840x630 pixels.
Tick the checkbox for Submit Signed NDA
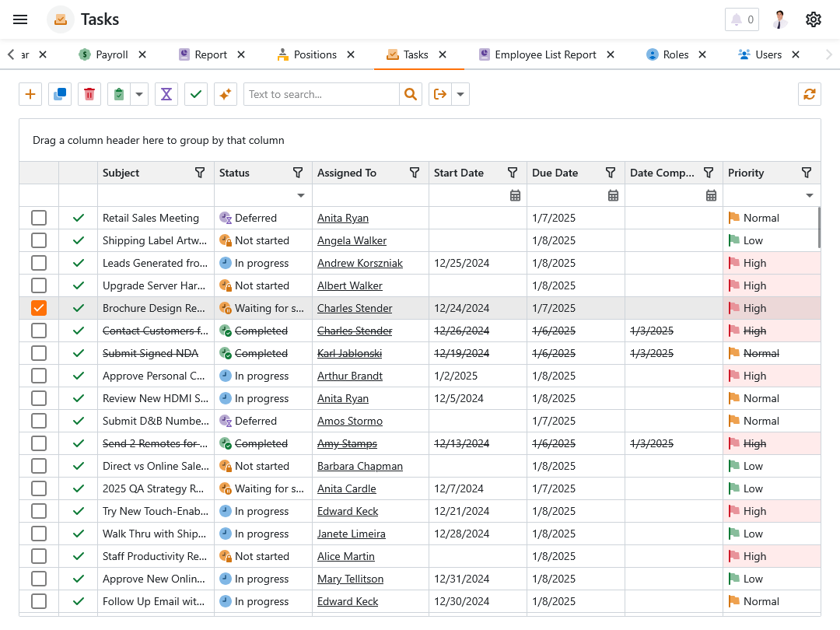click(39, 353)
